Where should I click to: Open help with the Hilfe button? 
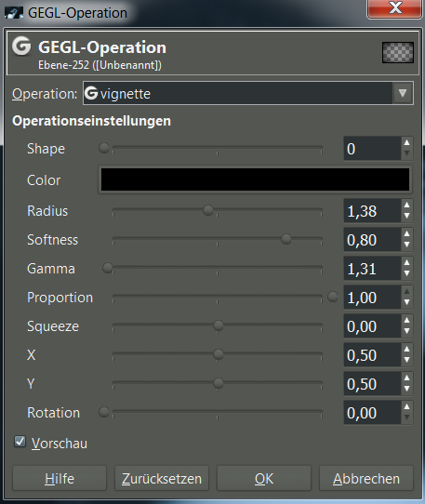click(60, 478)
